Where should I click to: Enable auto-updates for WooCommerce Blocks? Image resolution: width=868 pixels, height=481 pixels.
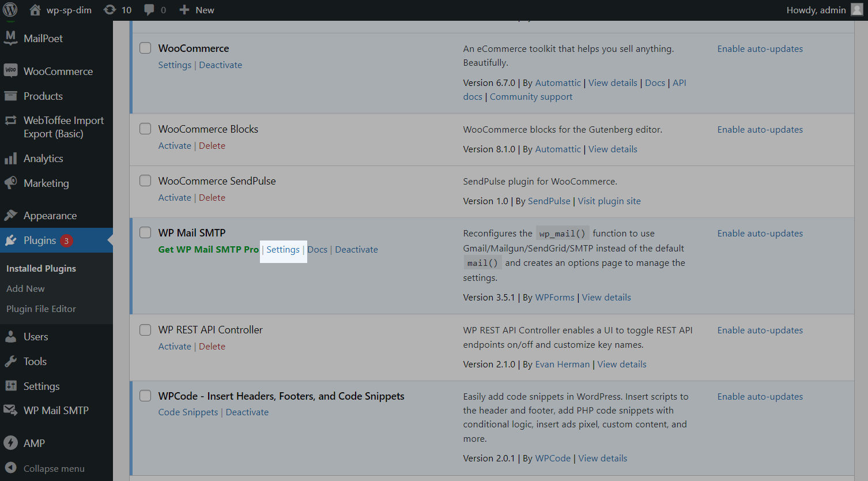[760, 129]
